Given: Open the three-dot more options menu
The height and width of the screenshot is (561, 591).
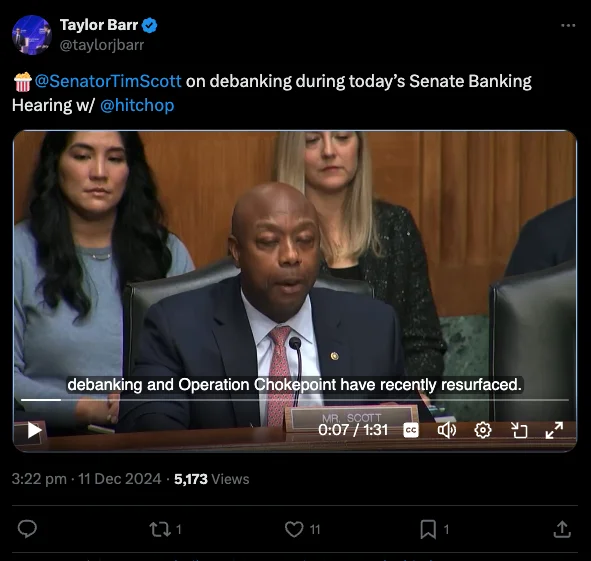Looking at the screenshot, I should tap(568, 25).
